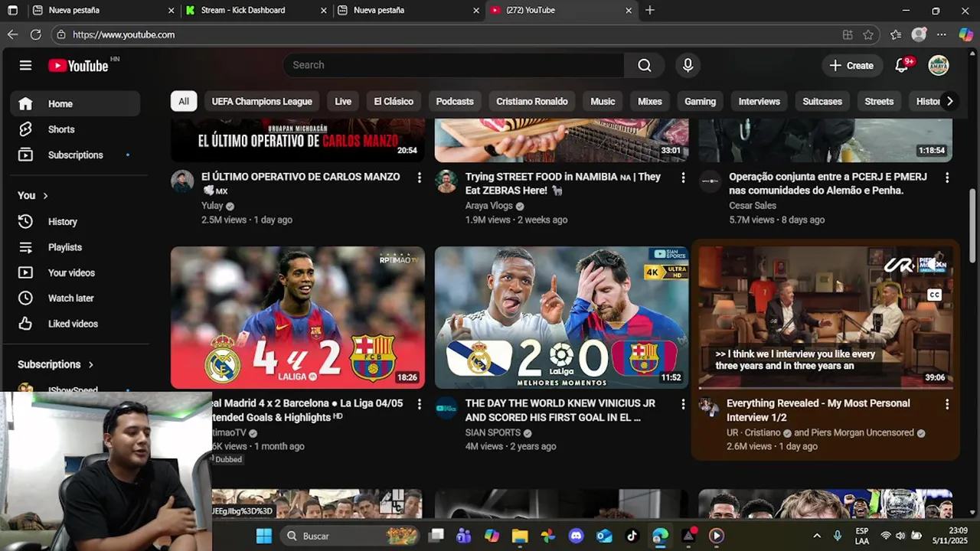Select the Mixes chip

point(650,101)
